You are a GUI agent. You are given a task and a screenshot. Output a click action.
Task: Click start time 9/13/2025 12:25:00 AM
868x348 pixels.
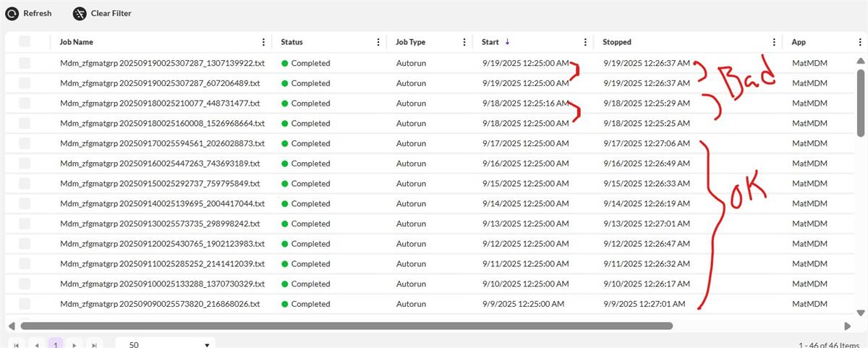click(x=525, y=224)
